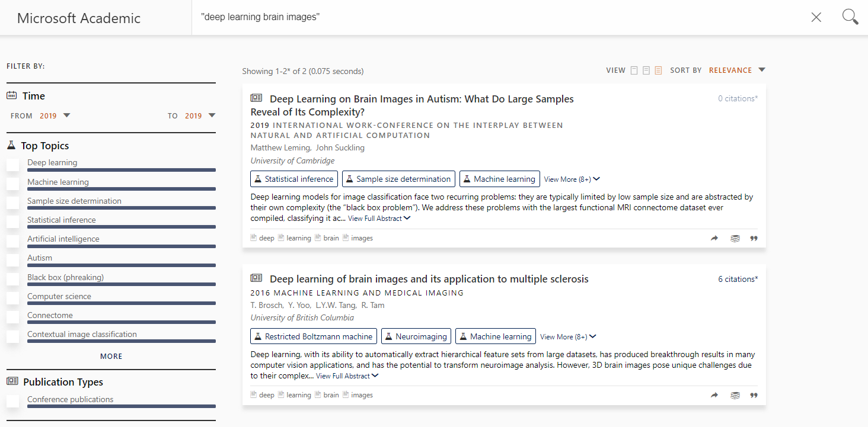This screenshot has height=427, width=868.
Task: Clear the search query with X icon
Action: (816, 17)
